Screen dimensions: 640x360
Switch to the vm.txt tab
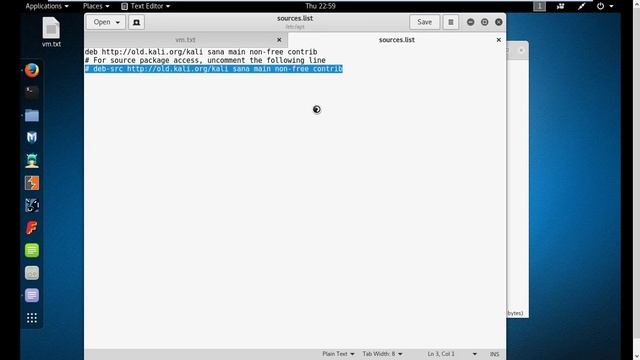[185, 40]
